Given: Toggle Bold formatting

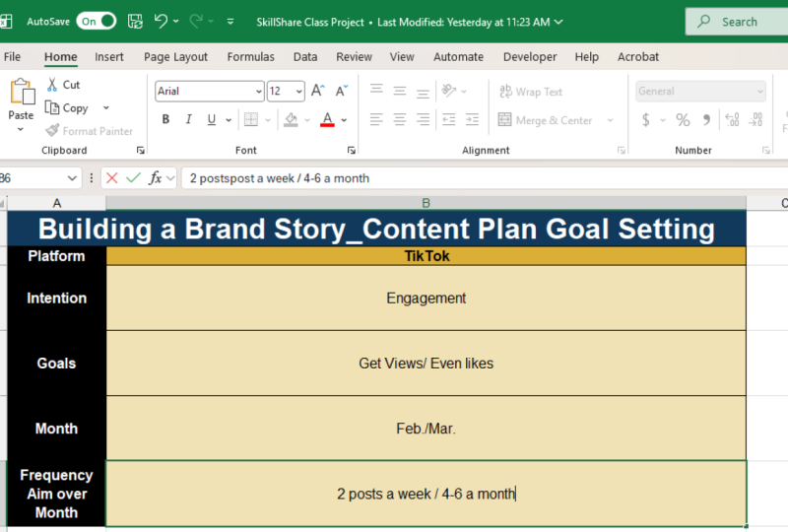Looking at the screenshot, I should pyautogui.click(x=165, y=119).
